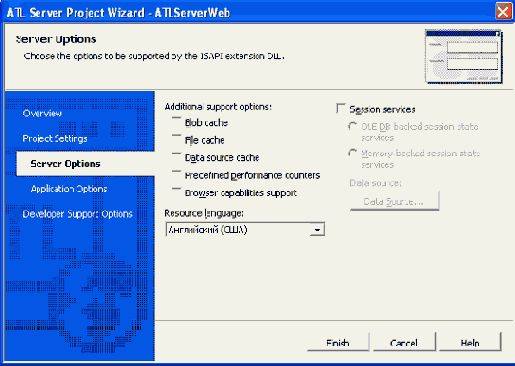Enable the Blob cache checkbox
Screen dimensions: 515x366
coord(177,122)
